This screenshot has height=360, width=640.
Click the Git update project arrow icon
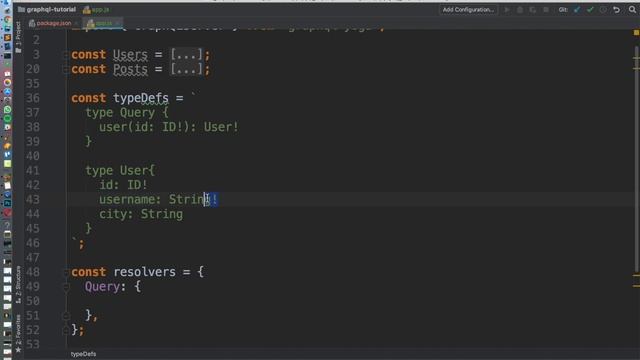(577, 9)
